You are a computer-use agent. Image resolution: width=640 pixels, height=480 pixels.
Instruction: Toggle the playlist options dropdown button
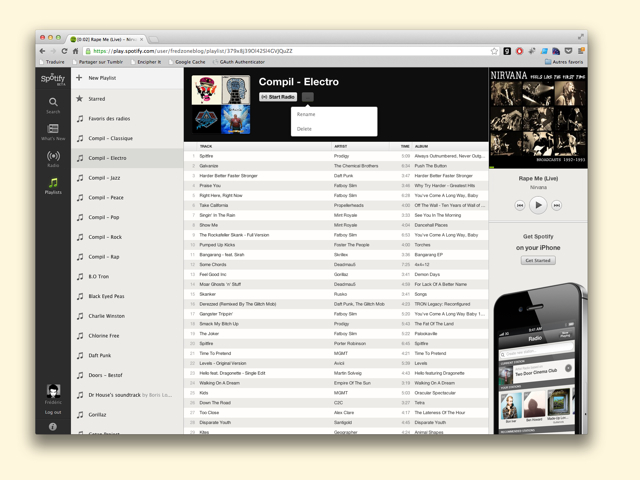click(x=308, y=97)
